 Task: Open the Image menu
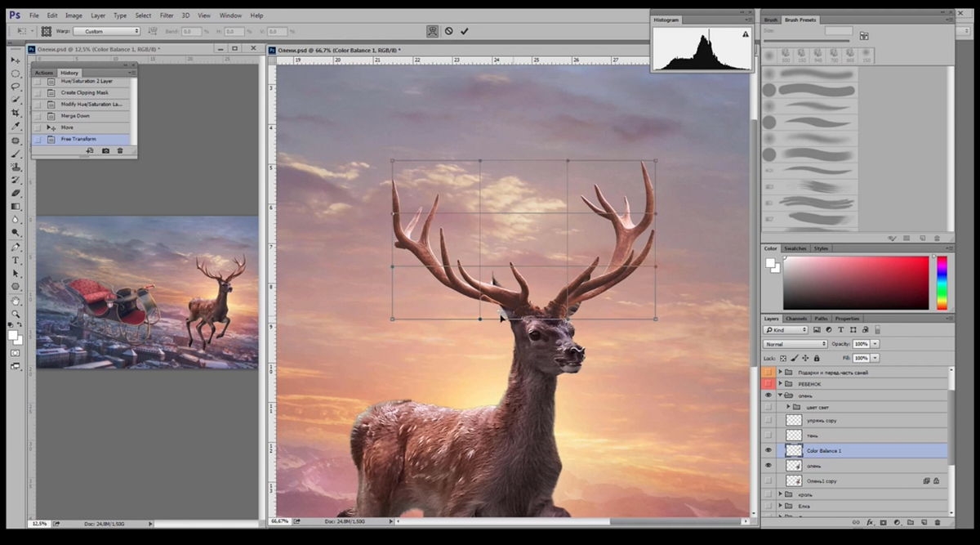point(73,16)
